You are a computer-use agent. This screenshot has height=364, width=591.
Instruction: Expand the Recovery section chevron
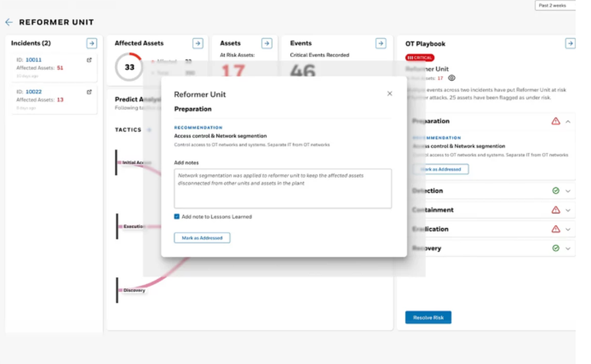coord(568,249)
